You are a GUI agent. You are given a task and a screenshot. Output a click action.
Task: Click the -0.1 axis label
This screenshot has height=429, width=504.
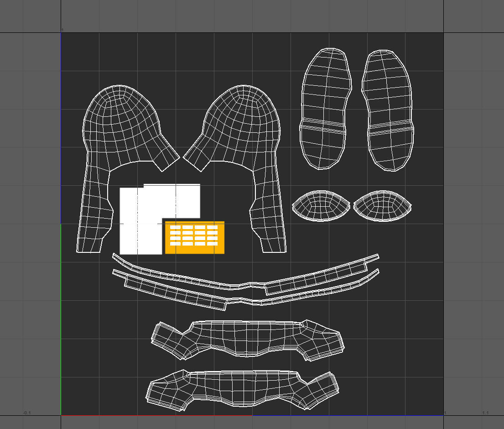tap(27, 413)
